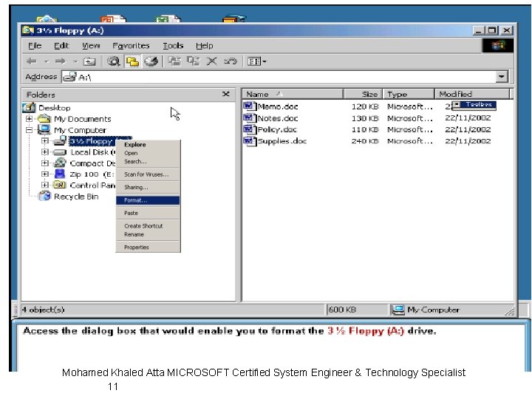Image resolution: width=532 pixels, height=399 pixels.
Task: Click the Back arrow toolbar icon
Action: pyautogui.click(x=32, y=61)
